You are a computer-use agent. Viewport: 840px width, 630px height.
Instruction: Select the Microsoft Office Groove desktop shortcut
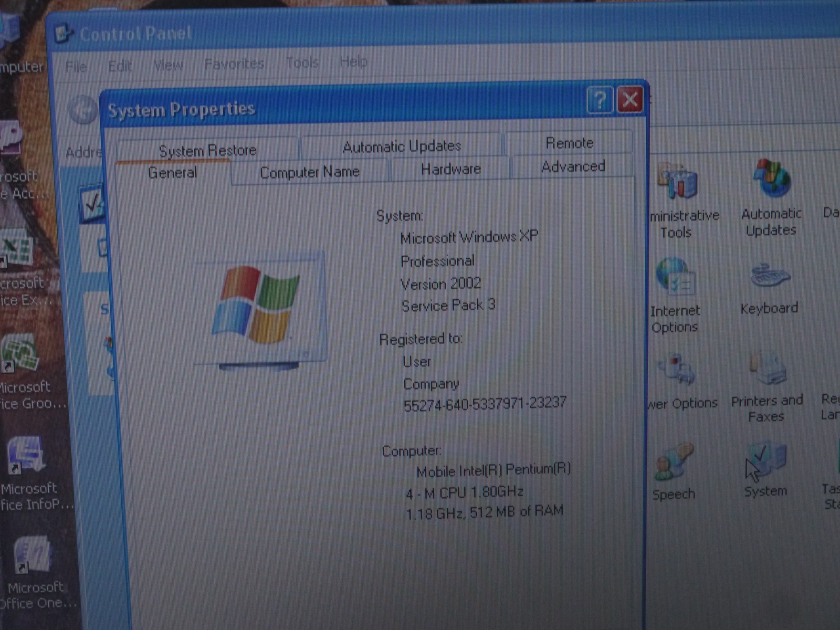[x=20, y=354]
